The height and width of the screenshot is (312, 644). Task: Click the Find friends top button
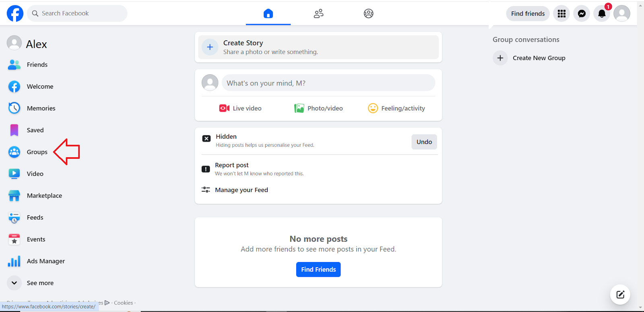pos(528,14)
